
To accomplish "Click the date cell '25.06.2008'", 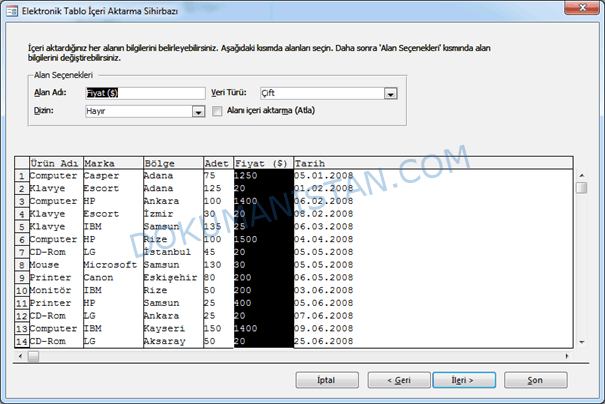I will point(324,341).
